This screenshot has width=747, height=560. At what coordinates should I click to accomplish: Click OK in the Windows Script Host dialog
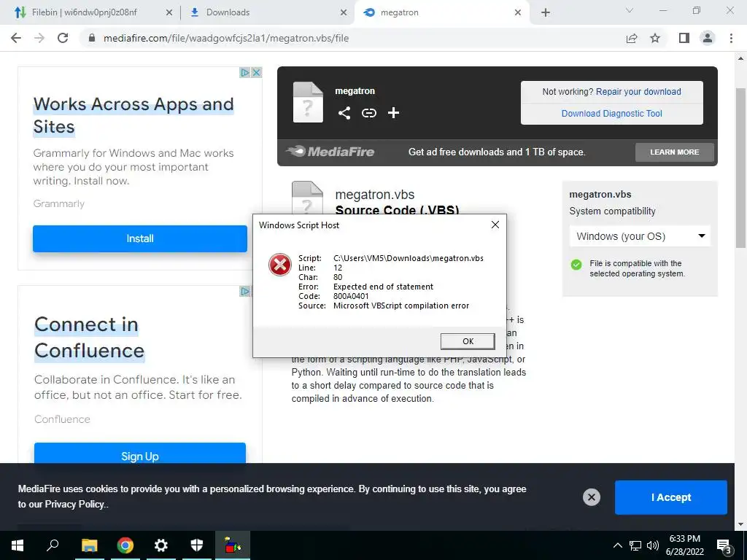click(468, 341)
